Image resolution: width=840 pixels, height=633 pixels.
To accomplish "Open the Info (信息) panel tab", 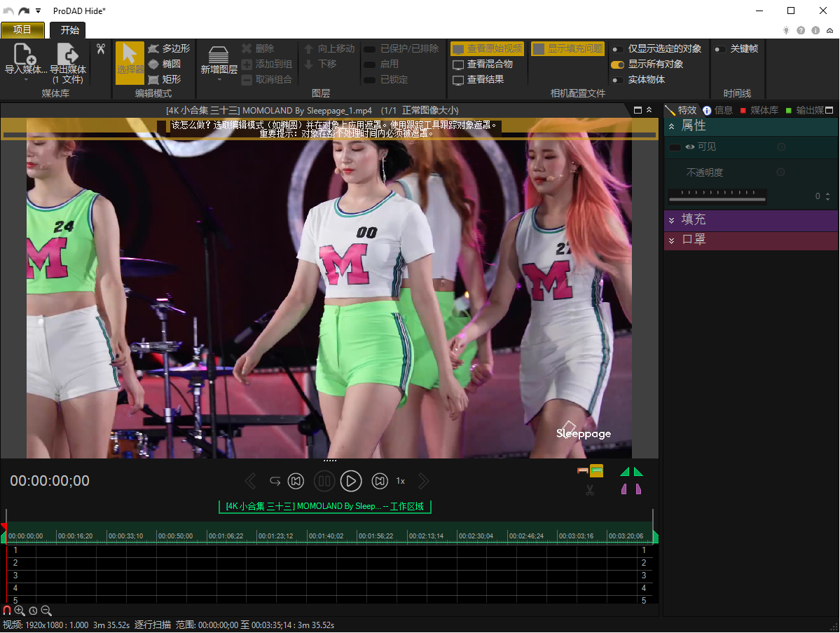I will point(718,110).
